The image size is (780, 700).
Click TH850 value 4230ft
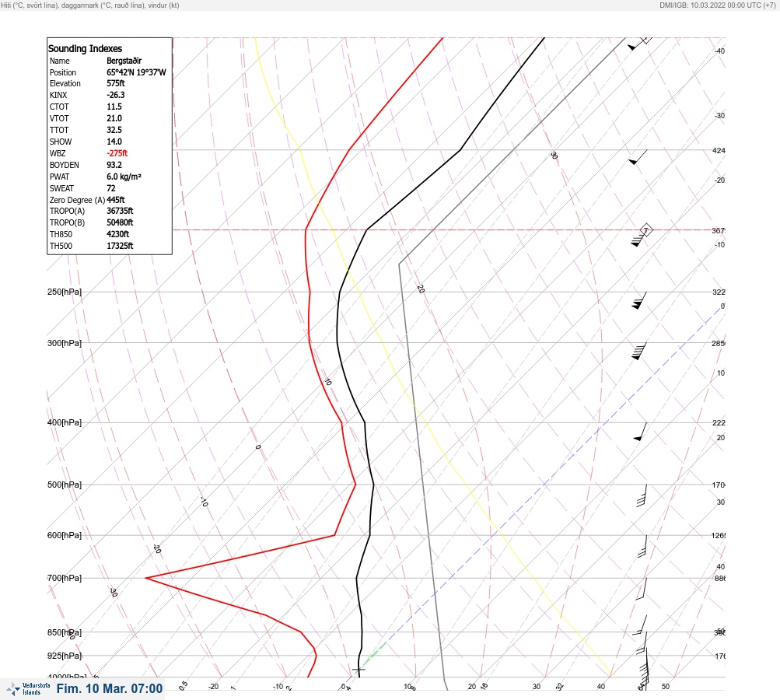tap(117, 234)
